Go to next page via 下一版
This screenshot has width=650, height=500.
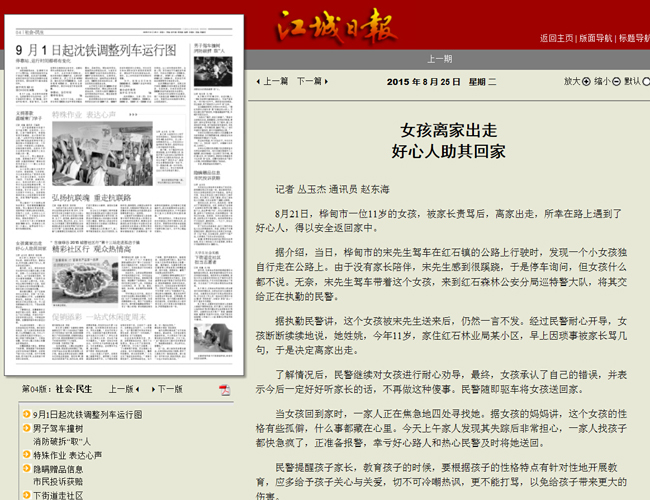(167, 389)
